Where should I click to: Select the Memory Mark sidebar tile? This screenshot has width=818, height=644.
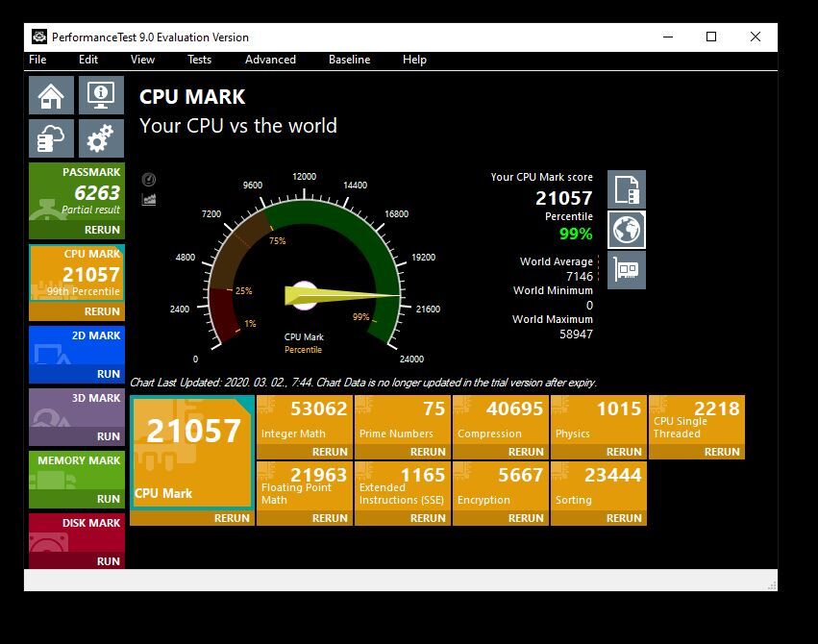point(77,471)
